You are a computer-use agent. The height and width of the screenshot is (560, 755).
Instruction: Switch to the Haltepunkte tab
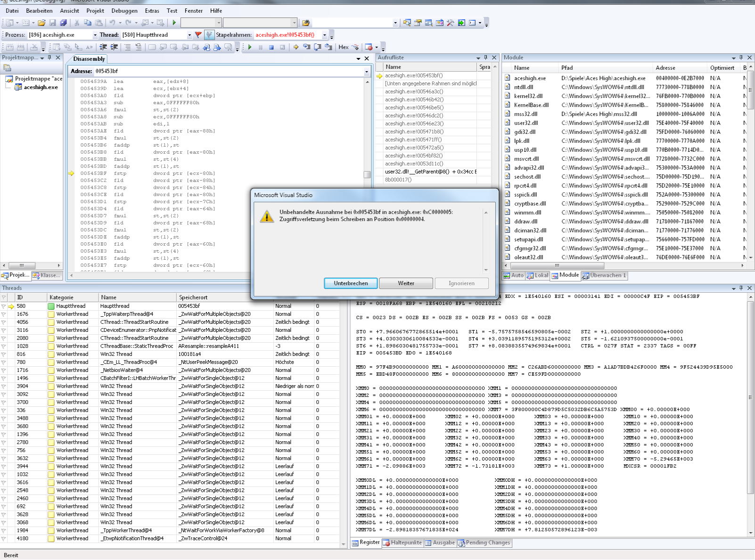pos(402,543)
